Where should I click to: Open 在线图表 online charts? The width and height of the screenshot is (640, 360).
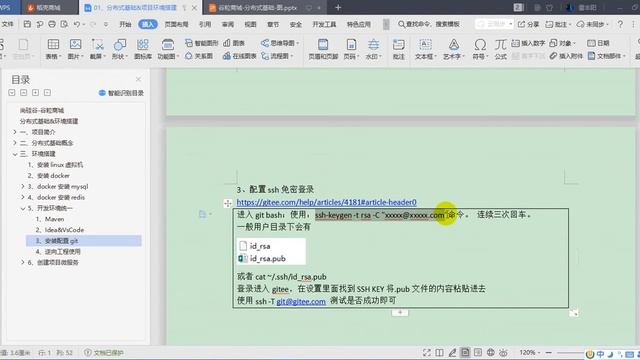239,56
